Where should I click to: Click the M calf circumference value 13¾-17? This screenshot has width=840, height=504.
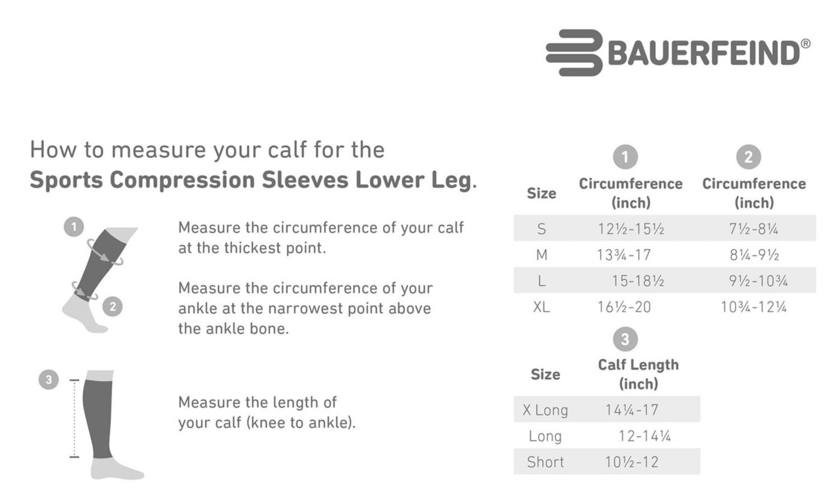point(624,255)
